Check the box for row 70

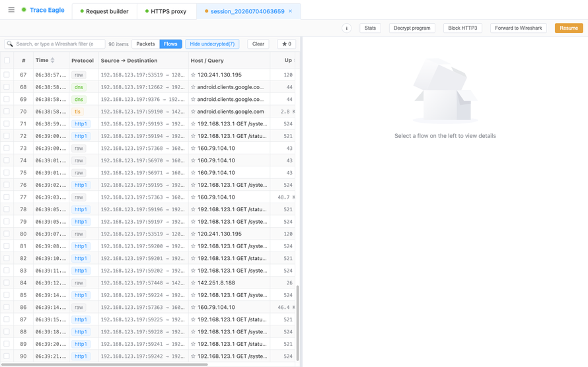[7, 112]
